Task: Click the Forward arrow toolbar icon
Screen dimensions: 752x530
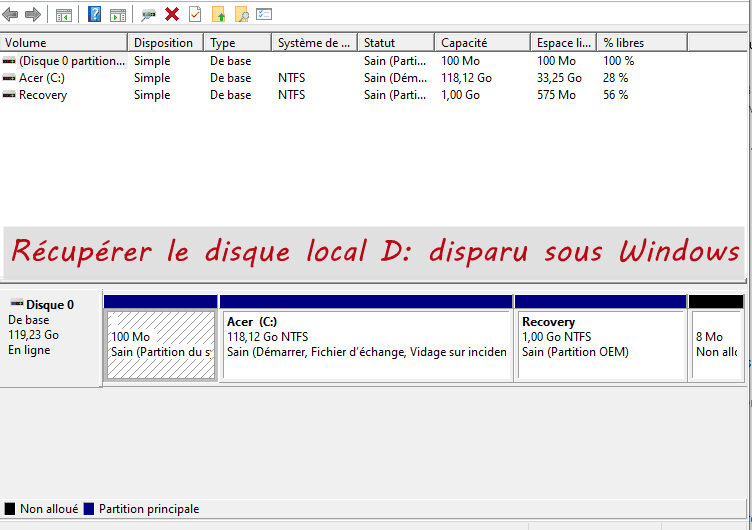Action: (32, 14)
